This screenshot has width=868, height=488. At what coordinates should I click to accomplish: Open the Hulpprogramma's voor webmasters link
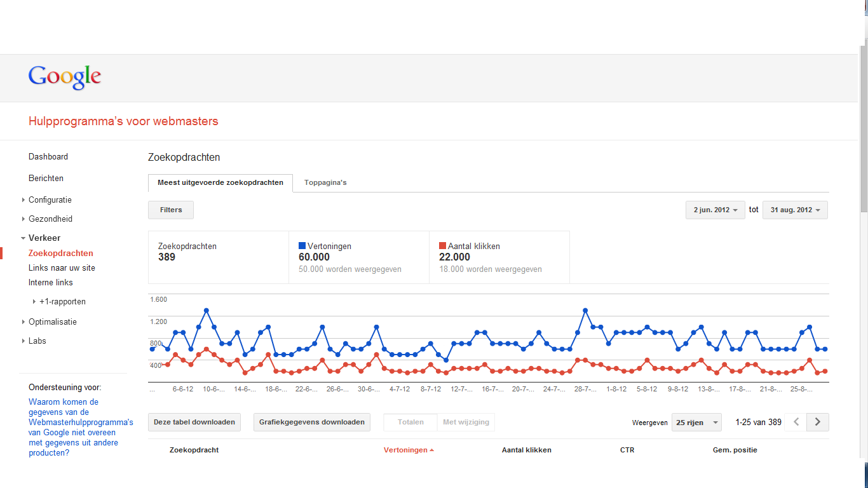(x=123, y=121)
